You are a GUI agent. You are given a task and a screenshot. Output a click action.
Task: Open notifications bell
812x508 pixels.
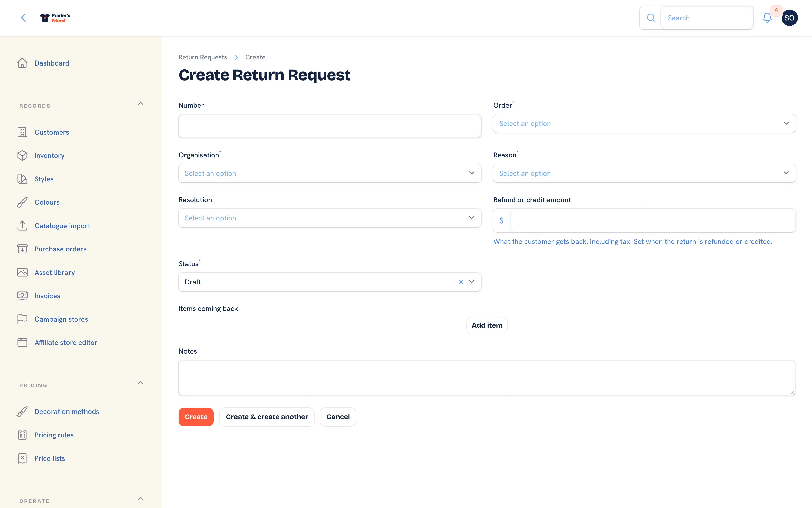pyautogui.click(x=767, y=18)
